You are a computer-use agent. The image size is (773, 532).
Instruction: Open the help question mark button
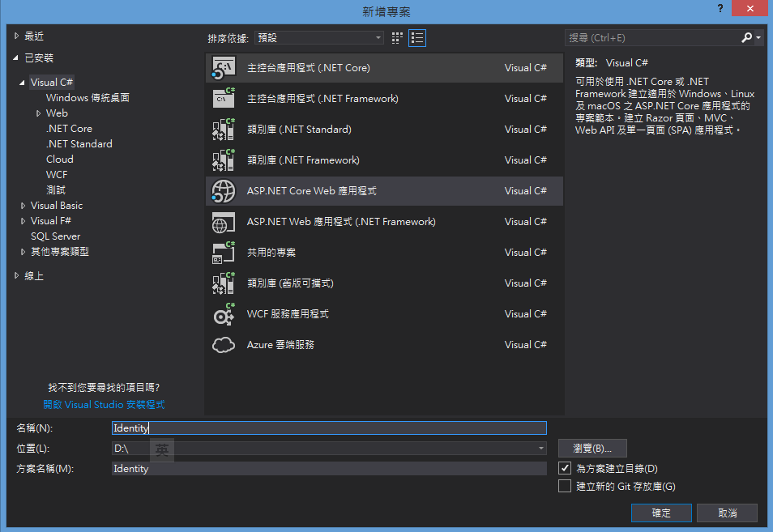[x=720, y=8]
